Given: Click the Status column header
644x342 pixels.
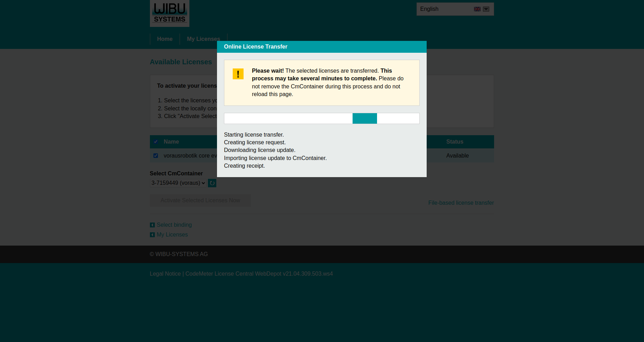Looking at the screenshot, I should coord(455,142).
